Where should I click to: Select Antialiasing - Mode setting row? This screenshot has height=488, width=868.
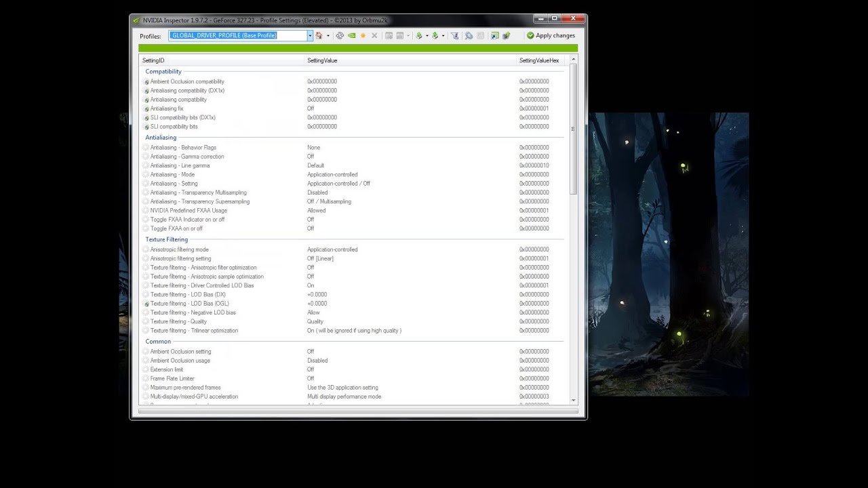pyautogui.click(x=353, y=174)
